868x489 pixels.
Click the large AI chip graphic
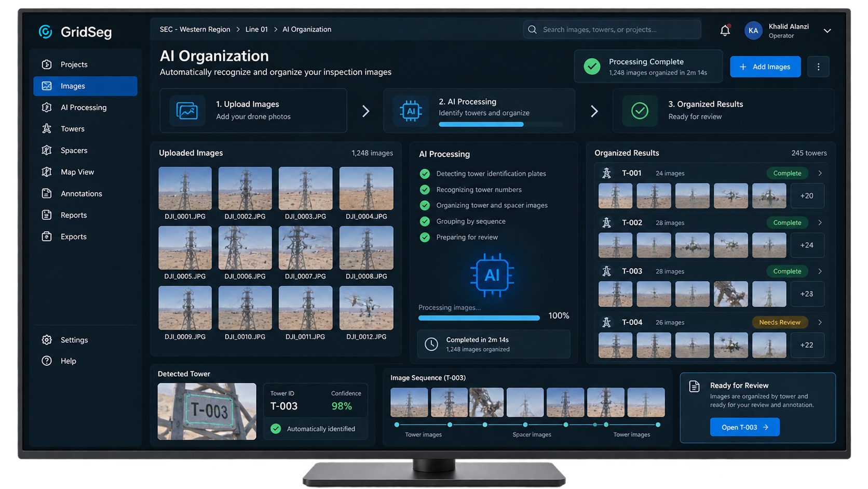pos(492,275)
